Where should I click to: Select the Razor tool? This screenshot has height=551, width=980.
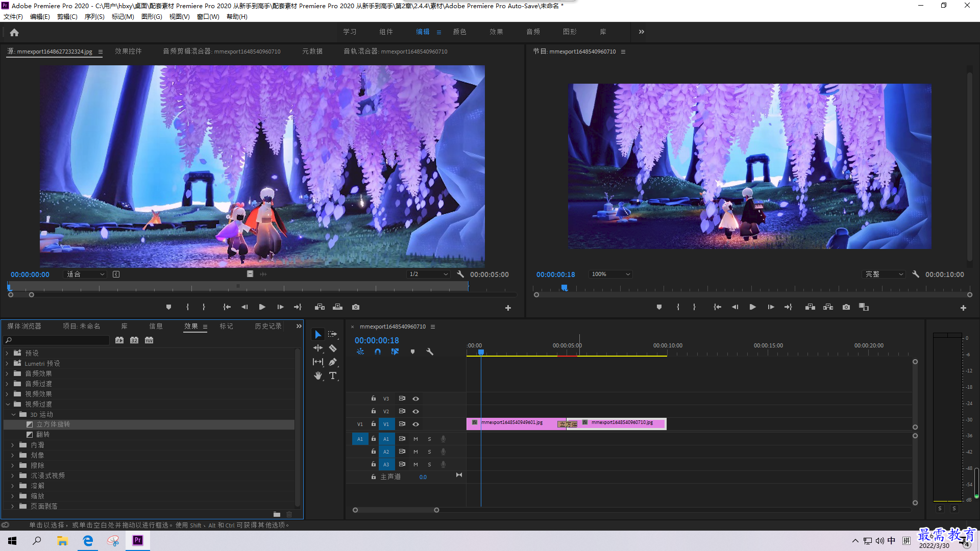pyautogui.click(x=333, y=348)
